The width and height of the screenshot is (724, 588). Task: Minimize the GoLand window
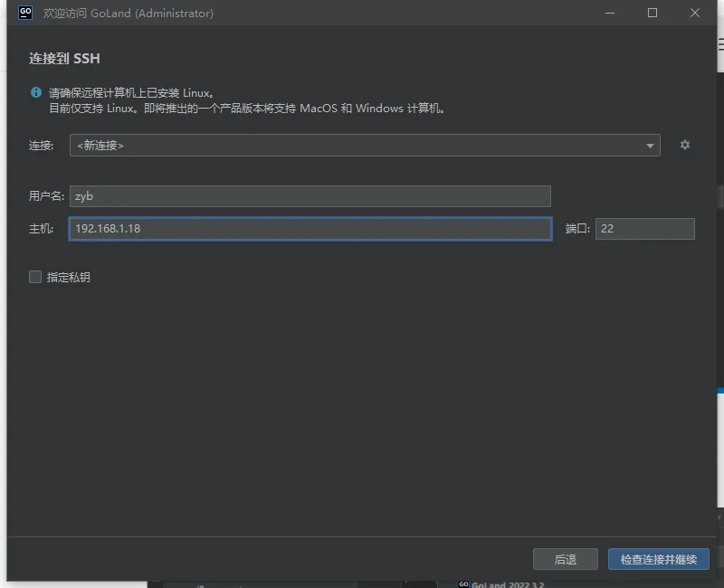pyautogui.click(x=610, y=13)
